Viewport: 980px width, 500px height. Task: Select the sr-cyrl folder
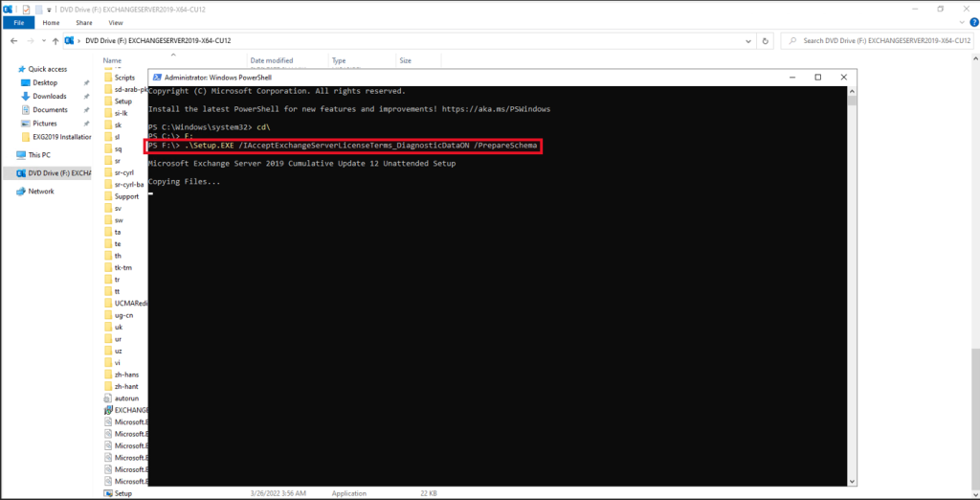pyautogui.click(x=123, y=172)
